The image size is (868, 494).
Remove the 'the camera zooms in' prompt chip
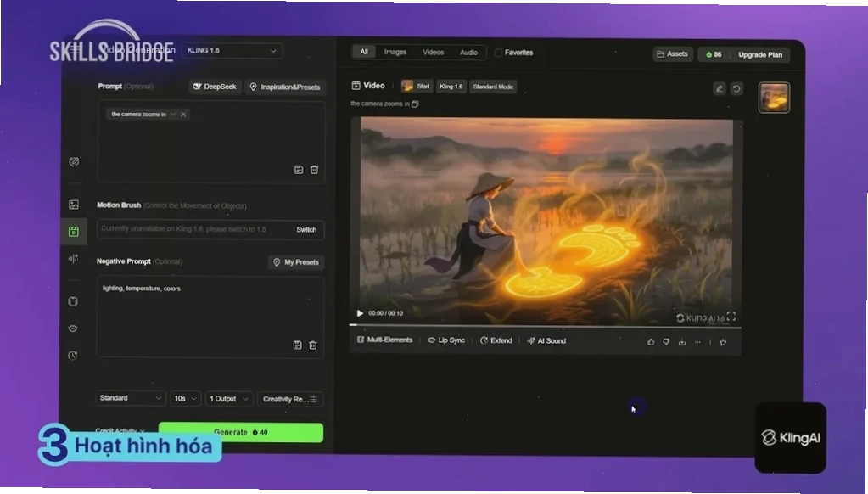183,114
